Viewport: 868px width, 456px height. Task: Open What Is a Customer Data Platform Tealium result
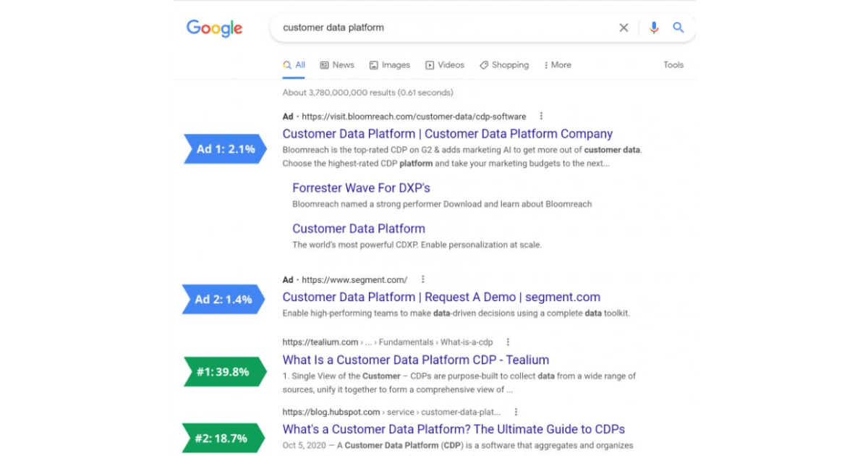[x=415, y=360]
